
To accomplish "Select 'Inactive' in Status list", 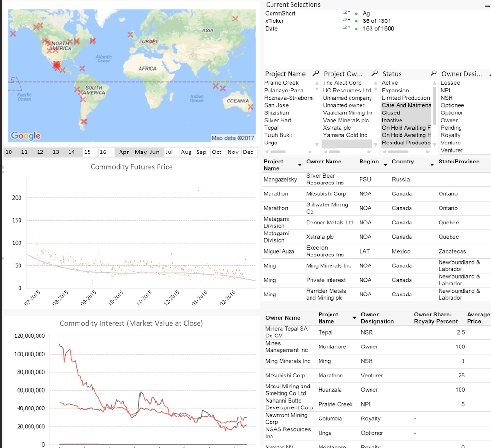I will [406, 120].
